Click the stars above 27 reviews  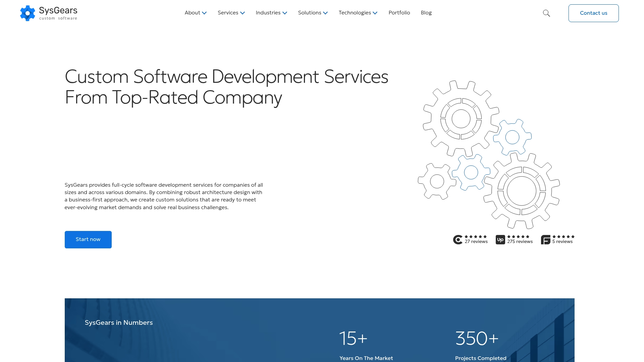(476, 237)
